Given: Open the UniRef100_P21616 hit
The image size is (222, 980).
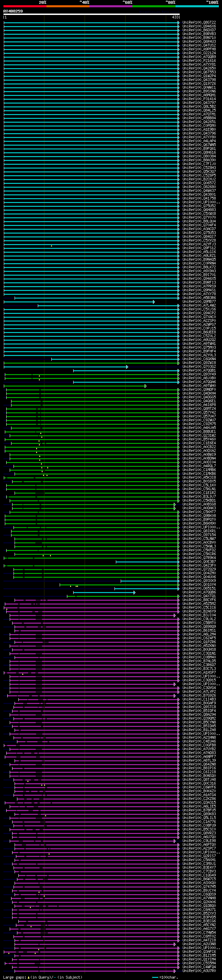Looking at the screenshot, I should click(199, 61).
